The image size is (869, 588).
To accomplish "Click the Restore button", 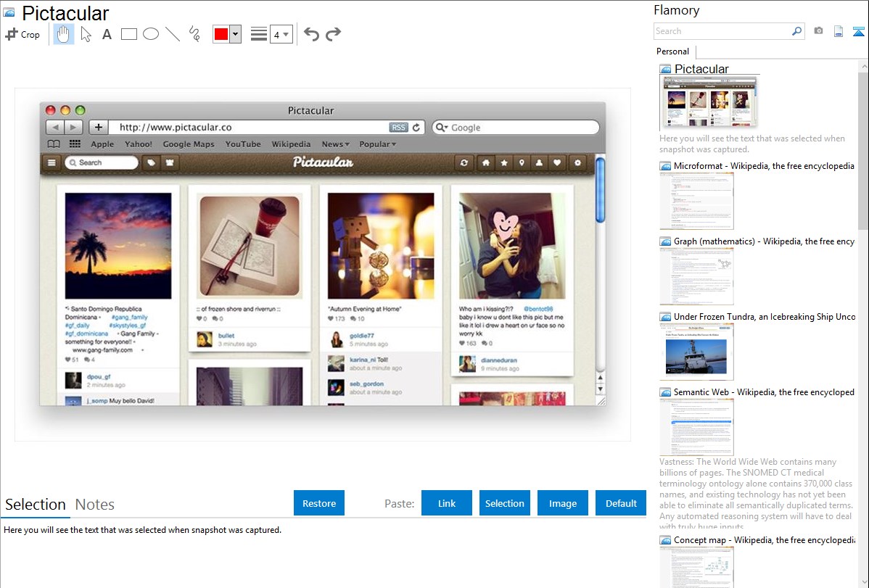I will point(319,503).
